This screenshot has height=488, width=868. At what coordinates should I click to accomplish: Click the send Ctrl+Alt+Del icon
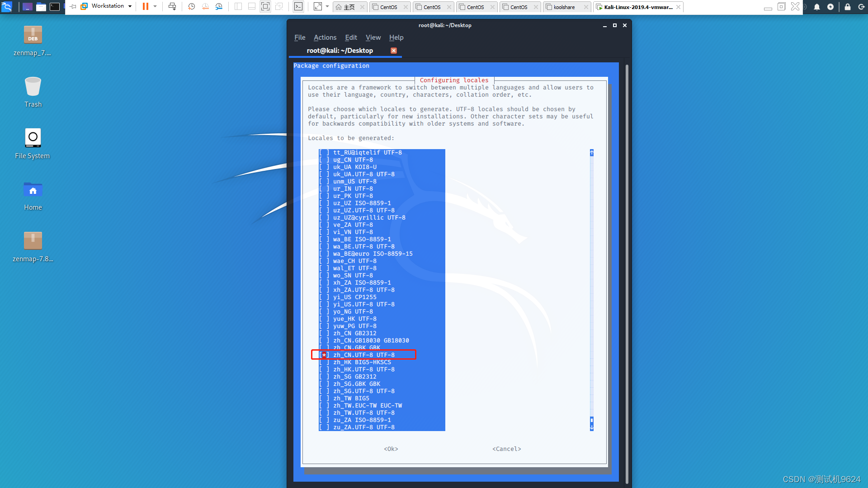pos(172,6)
